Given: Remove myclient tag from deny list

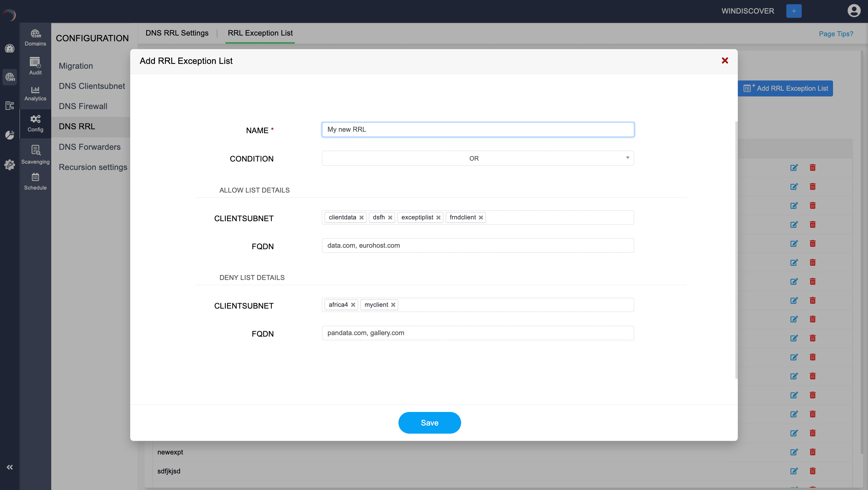Looking at the screenshot, I should tap(393, 305).
